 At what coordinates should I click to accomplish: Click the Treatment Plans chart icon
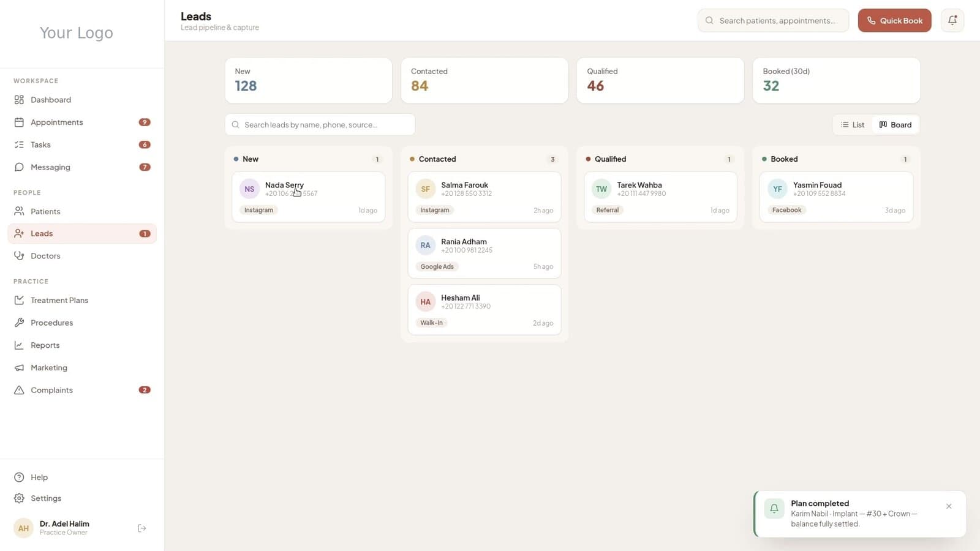(19, 300)
